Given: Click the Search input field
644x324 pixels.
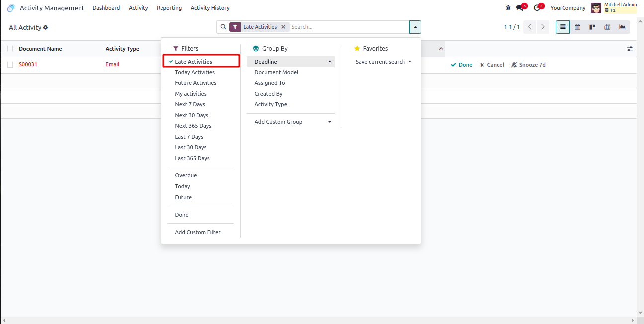Looking at the screenshot, I should pos(348,27).
